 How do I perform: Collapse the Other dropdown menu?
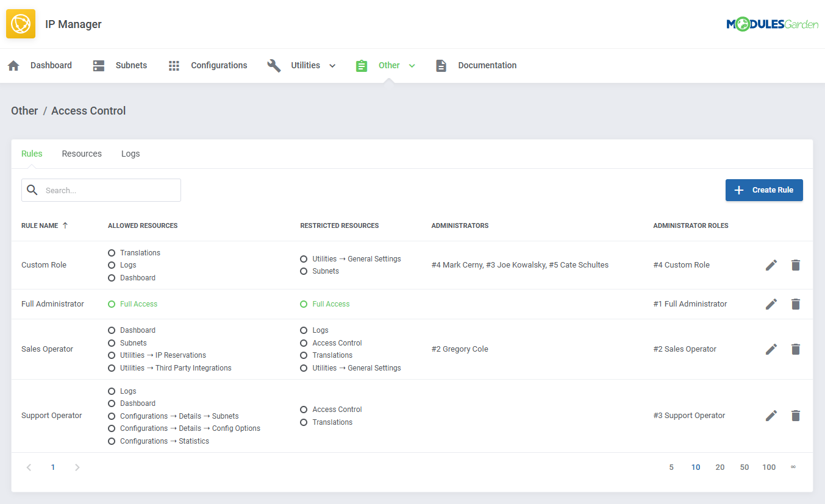click(412, 65)
